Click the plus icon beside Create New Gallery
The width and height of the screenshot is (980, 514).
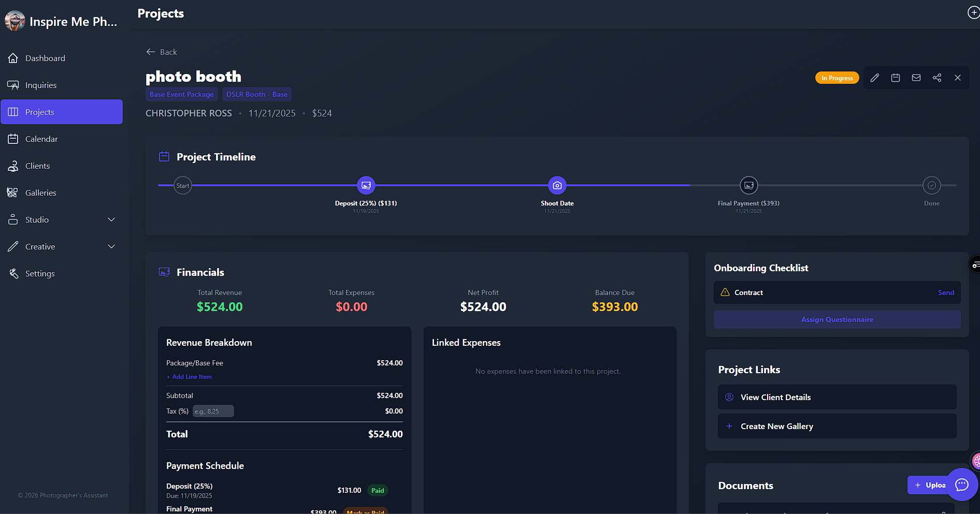coord(729,426)
